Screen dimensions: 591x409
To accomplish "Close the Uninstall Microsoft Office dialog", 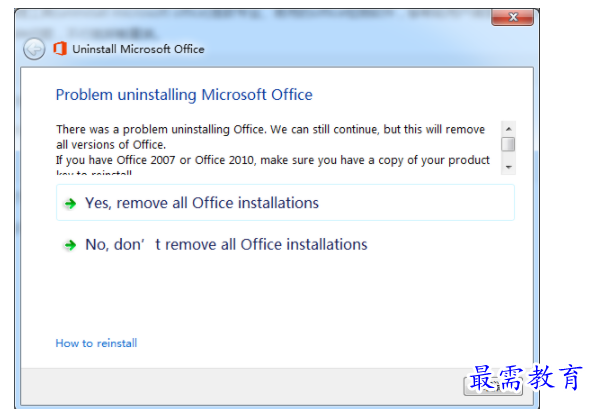I will pos(512,17).
